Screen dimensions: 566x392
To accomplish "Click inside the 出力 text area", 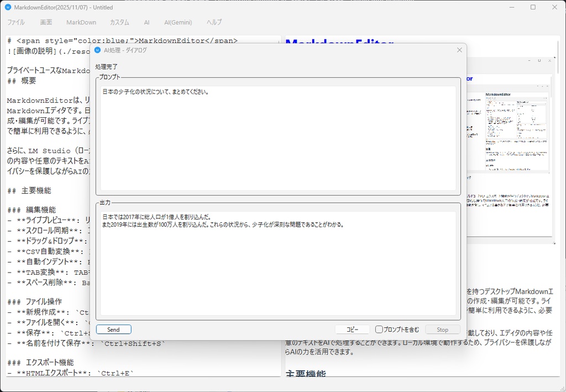I will click(x=278, y=264).
